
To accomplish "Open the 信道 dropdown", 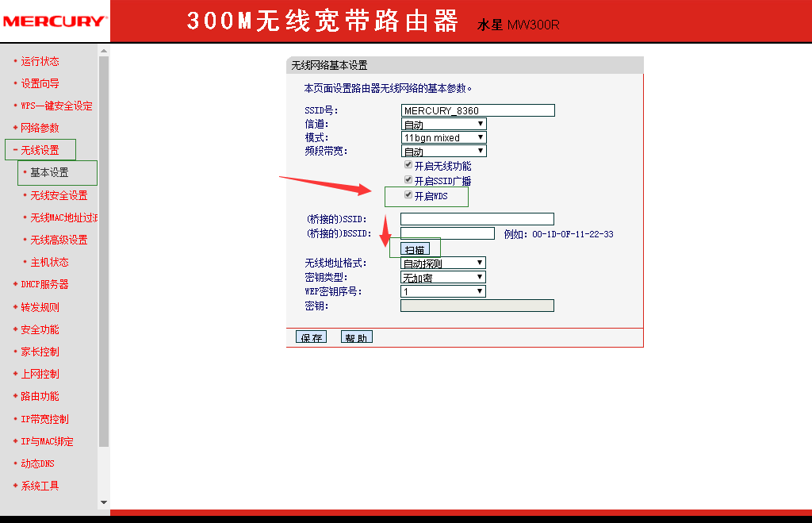I will (444, 124).
